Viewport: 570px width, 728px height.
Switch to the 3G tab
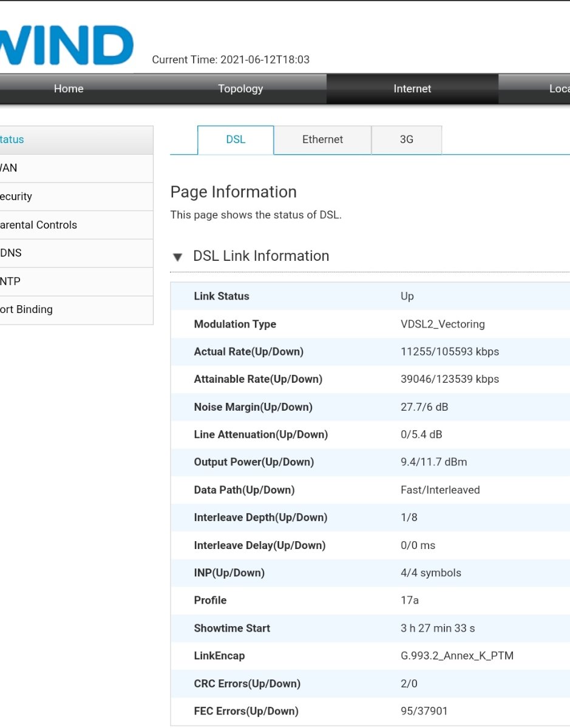[x=406, y=140]
